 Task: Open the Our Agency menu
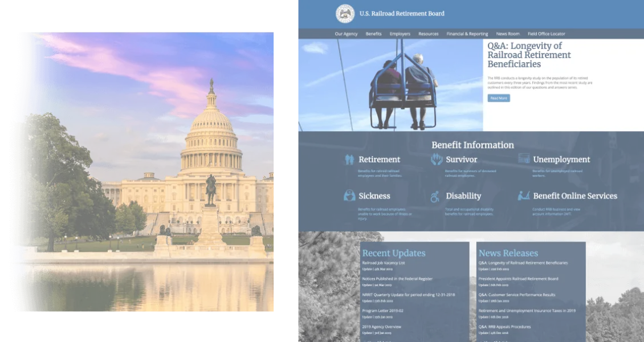346,34
